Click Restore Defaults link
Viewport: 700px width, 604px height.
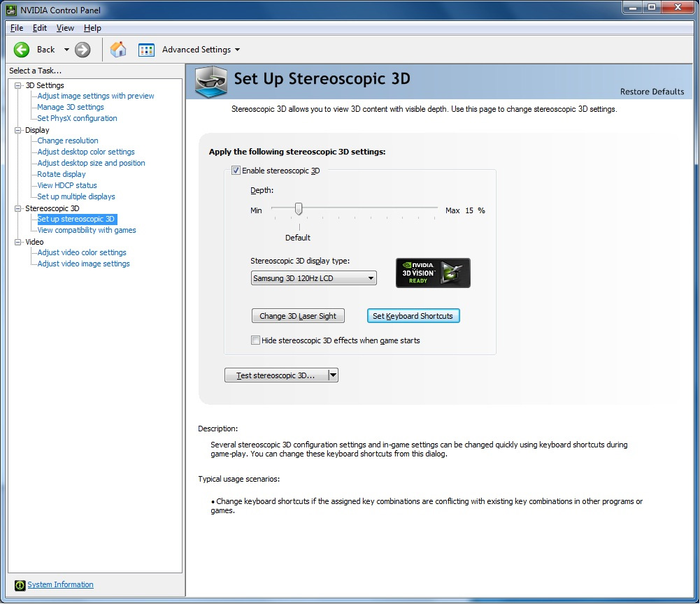652,92
